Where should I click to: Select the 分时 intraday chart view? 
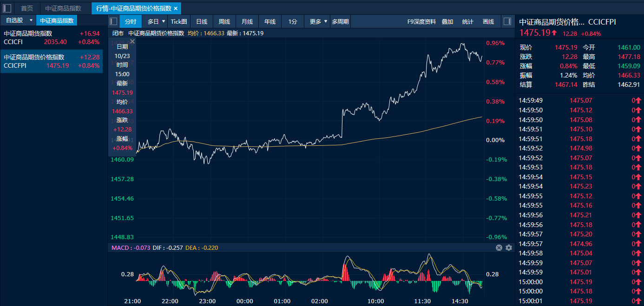[131, 21]
